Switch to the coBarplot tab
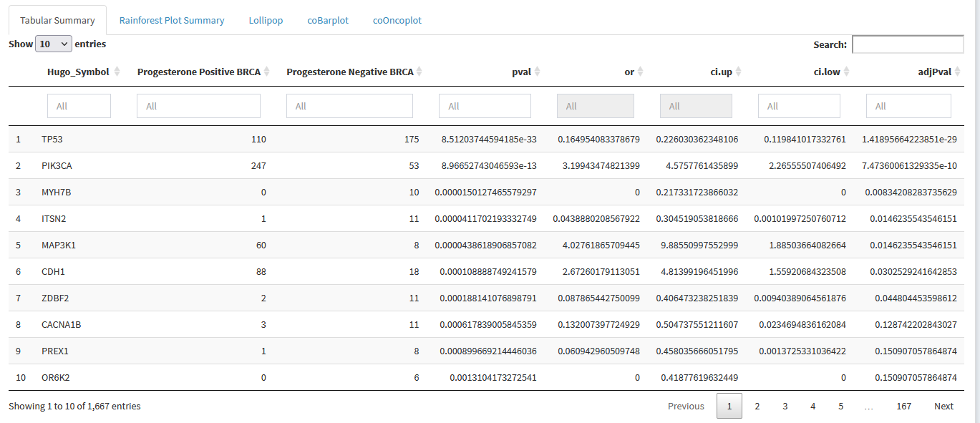Viewport: 980px width, 423px height. point(328,20)
